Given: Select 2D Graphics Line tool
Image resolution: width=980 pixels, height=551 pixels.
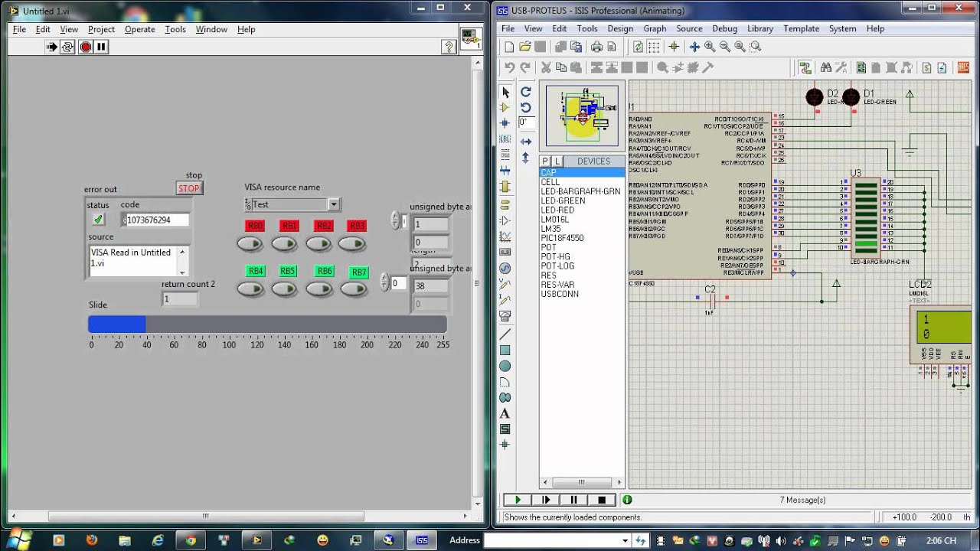Looking at the screenshot, I should click(505, 334).
